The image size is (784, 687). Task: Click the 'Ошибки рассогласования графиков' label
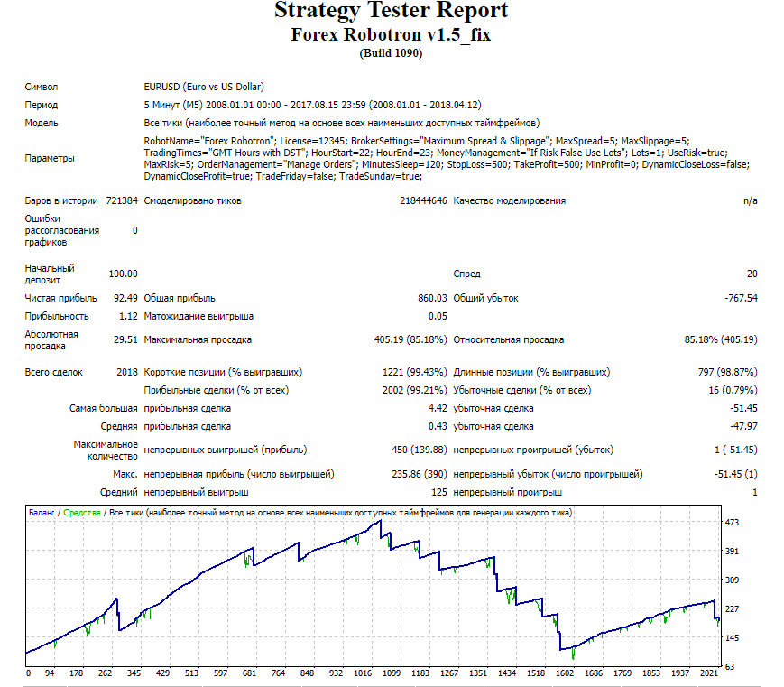point(62,231)
